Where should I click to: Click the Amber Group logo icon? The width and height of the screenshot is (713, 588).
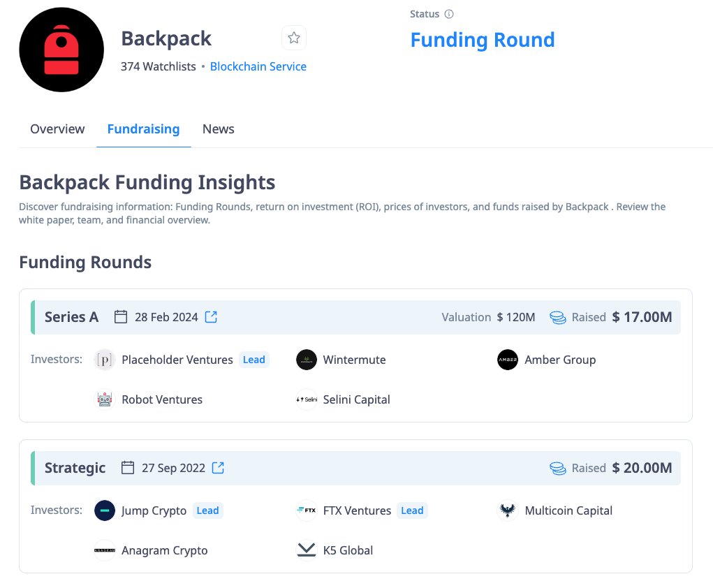pos(508,360)
